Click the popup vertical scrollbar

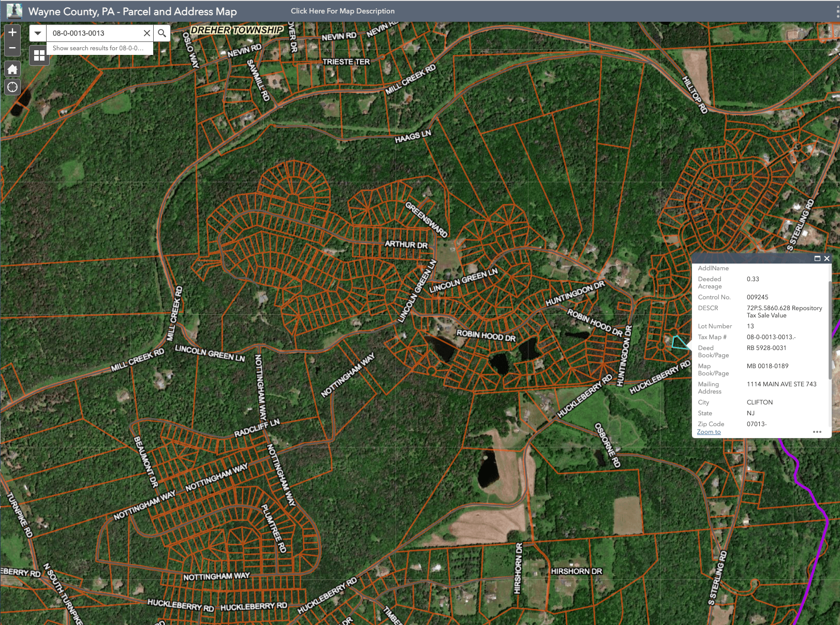click(x=830, y=331)
